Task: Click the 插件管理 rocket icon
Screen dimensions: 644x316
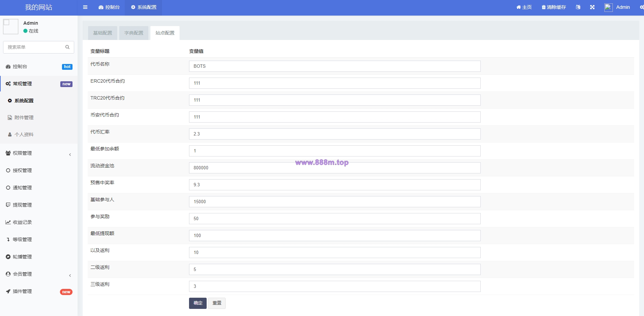Action: tap(8, 291)
